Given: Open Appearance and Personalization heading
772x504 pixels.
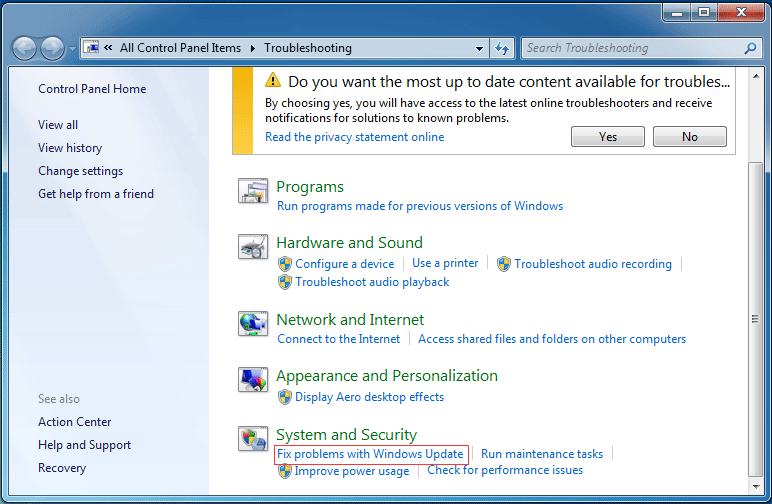Looking at the screenshot, I should tap(386, 376).
